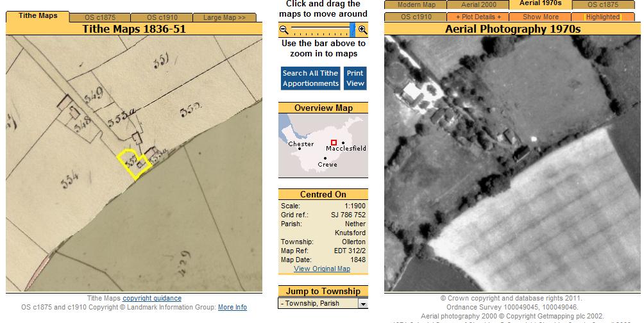Click the zoom in magnifier icon
Screen dimensions: 644x323
tap(362, 29)
